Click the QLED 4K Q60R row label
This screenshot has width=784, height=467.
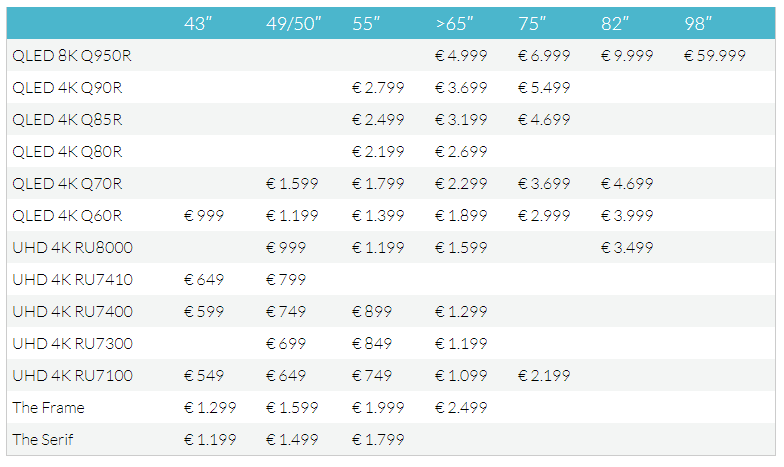(67, 216)
